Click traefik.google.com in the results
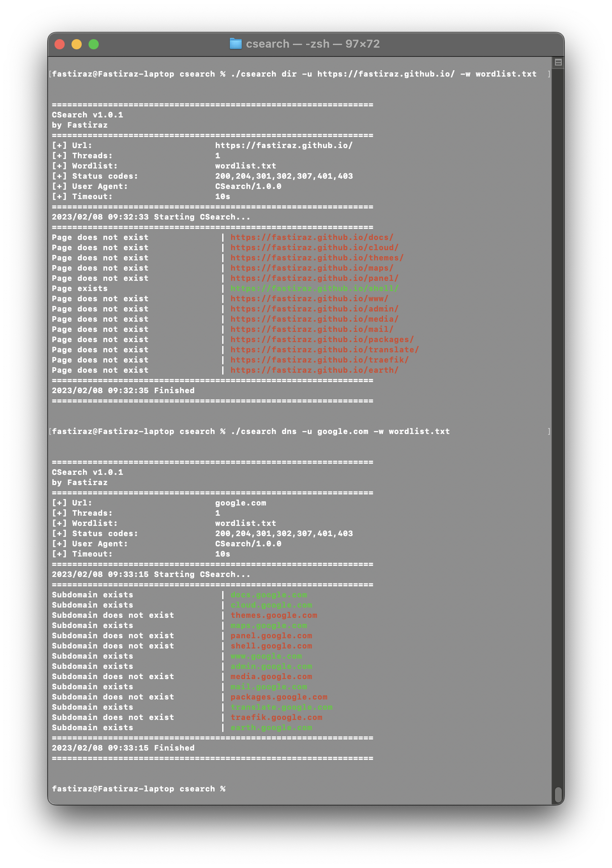This screenshot has width=612, height=868. 276,717
